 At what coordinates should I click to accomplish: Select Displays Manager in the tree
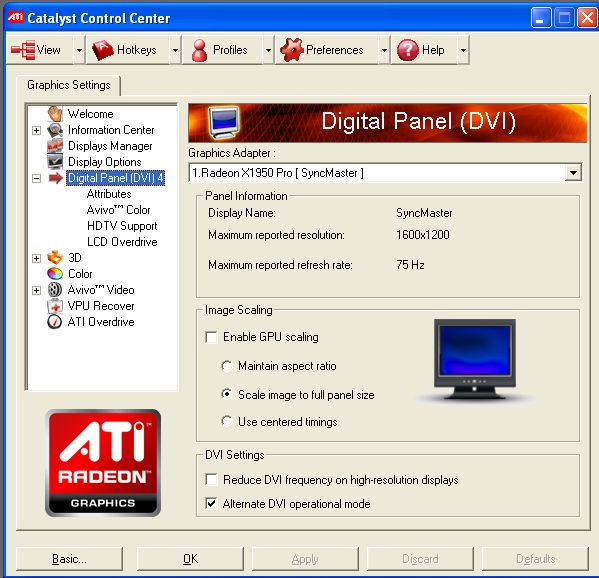[110, 146]
